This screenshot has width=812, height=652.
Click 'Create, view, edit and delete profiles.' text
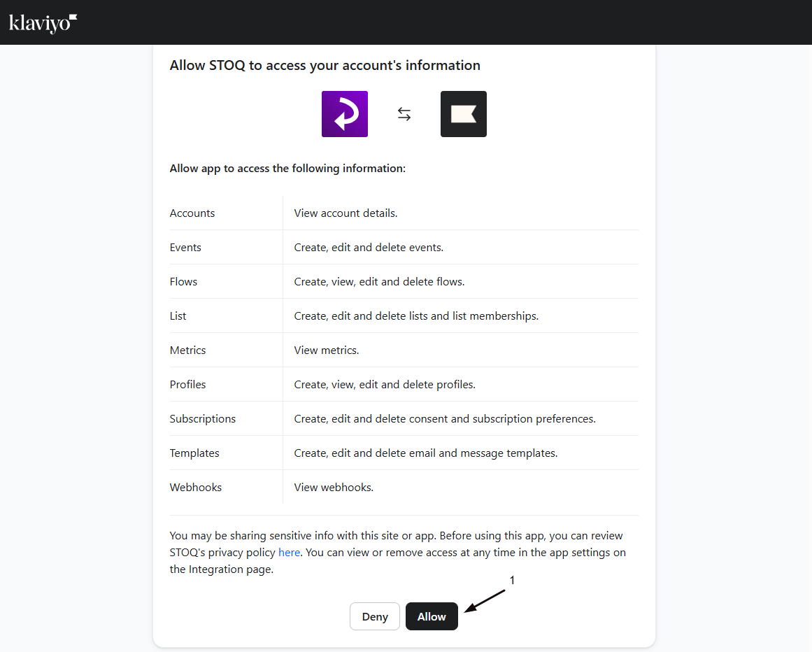coord(385,384)
